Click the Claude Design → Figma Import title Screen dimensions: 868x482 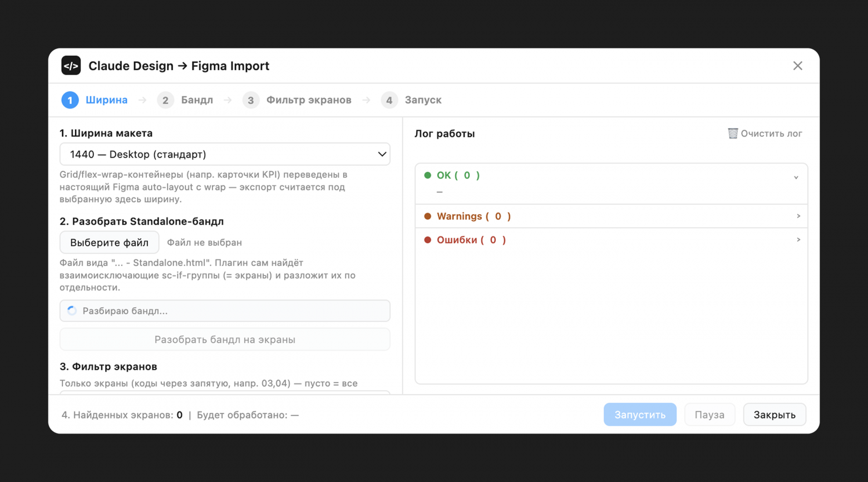pos(179,66)
